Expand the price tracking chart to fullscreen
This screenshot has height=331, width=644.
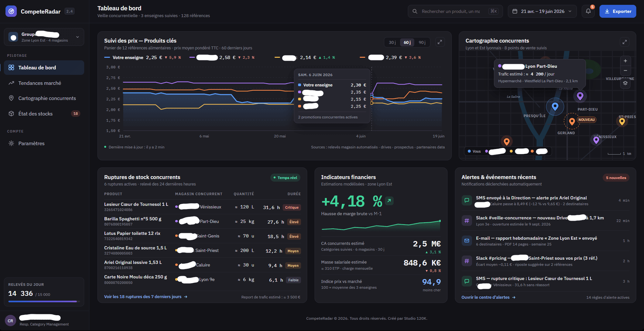click(x=440, y=42)
